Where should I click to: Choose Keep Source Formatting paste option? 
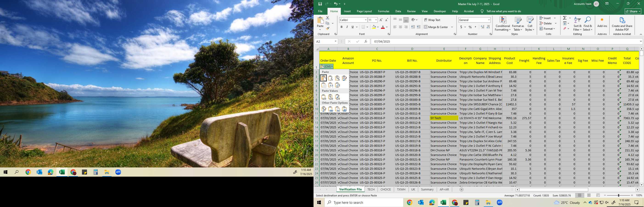[344, 78]
